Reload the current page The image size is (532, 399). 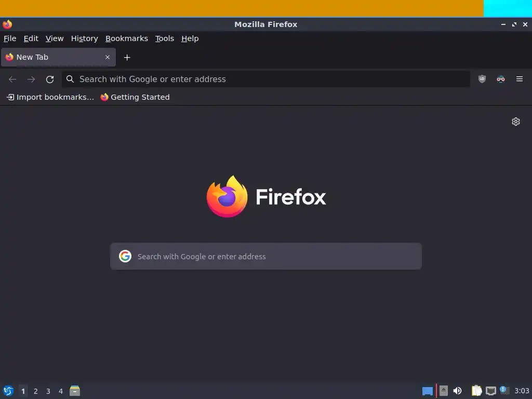50,79
